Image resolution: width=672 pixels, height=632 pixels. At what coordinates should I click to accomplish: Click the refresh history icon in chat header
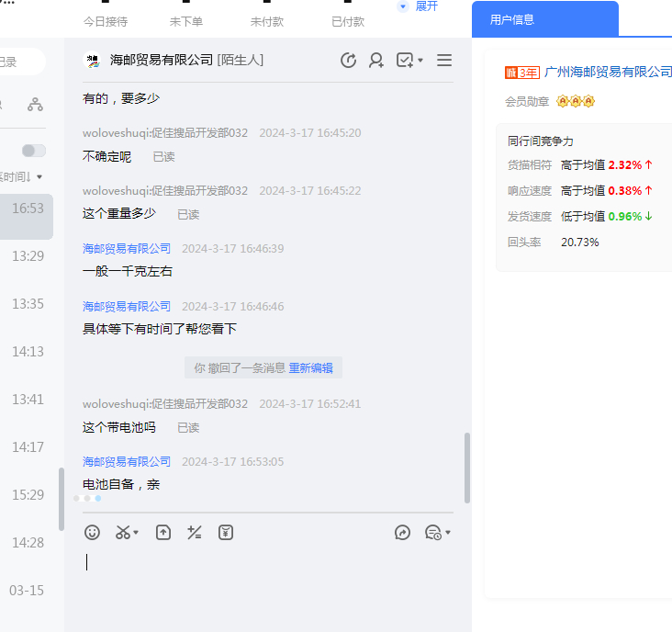point(348,61)
